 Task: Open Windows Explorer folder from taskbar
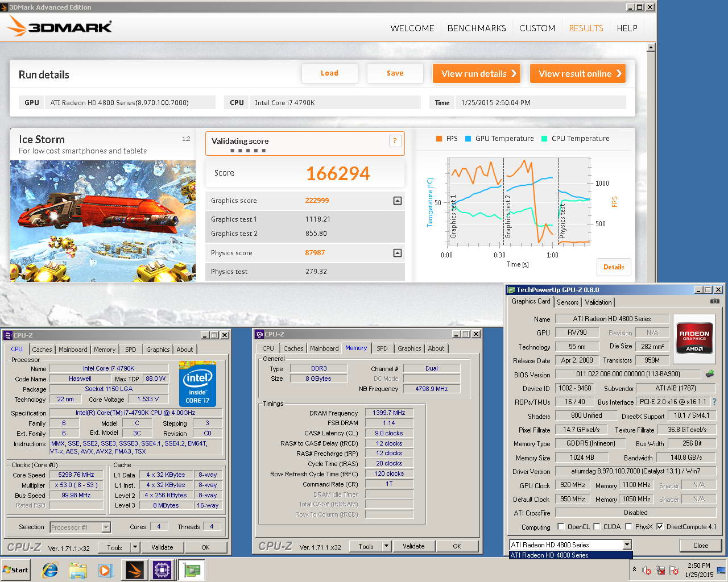78,569
